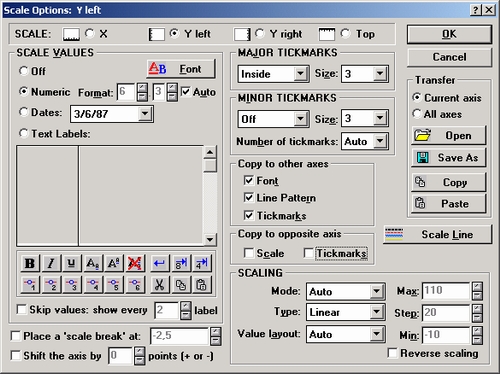Open minor tickmarks Size dropdown
Image resolution: width=500 pixels, height=374 pixels.
[x=380, y=119]
